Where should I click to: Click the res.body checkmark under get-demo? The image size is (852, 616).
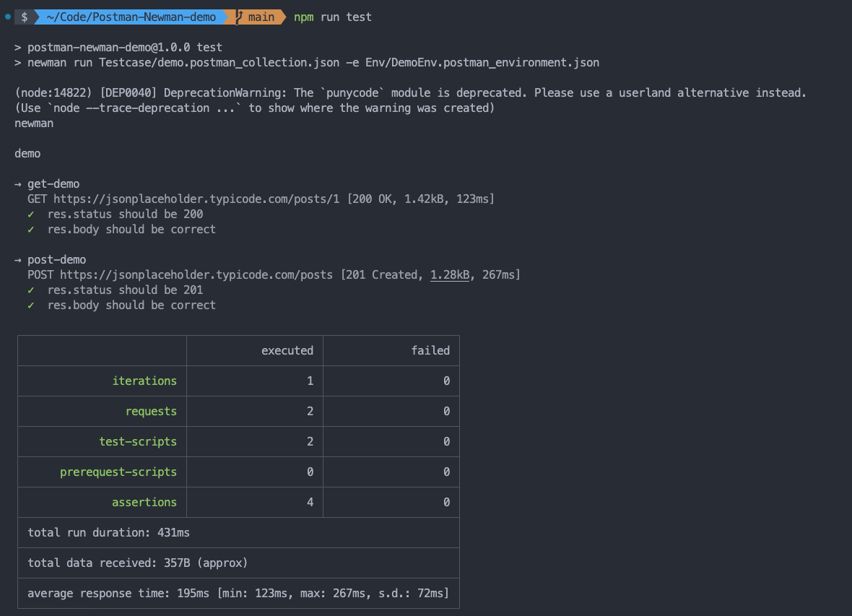pyautogui.click(x=31, y=230)
